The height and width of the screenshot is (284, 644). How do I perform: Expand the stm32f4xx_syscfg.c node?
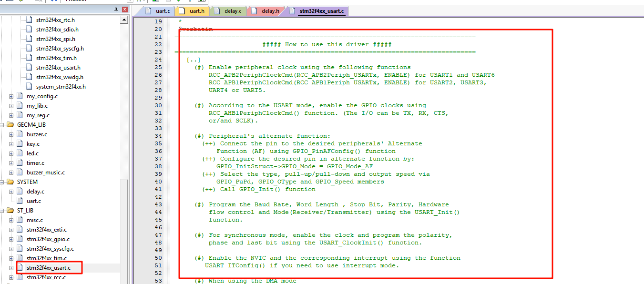click(x=11, y=249)
